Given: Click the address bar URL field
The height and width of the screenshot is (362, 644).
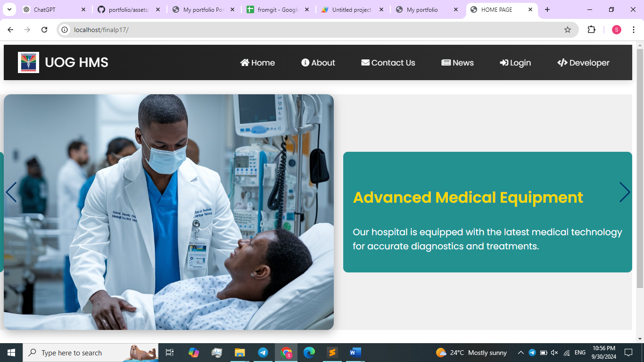Looking at the screenshot, I should 311,30.
